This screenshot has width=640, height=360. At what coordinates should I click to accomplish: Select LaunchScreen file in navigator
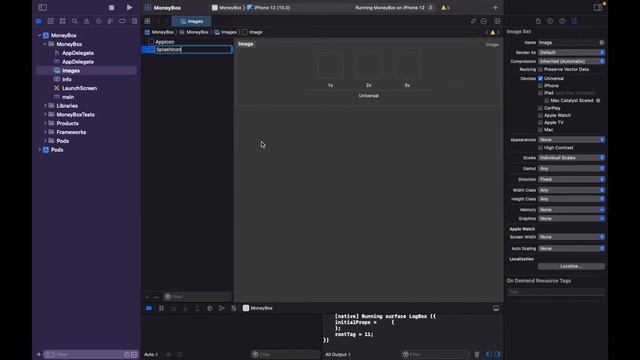click(x=80, y=88)
